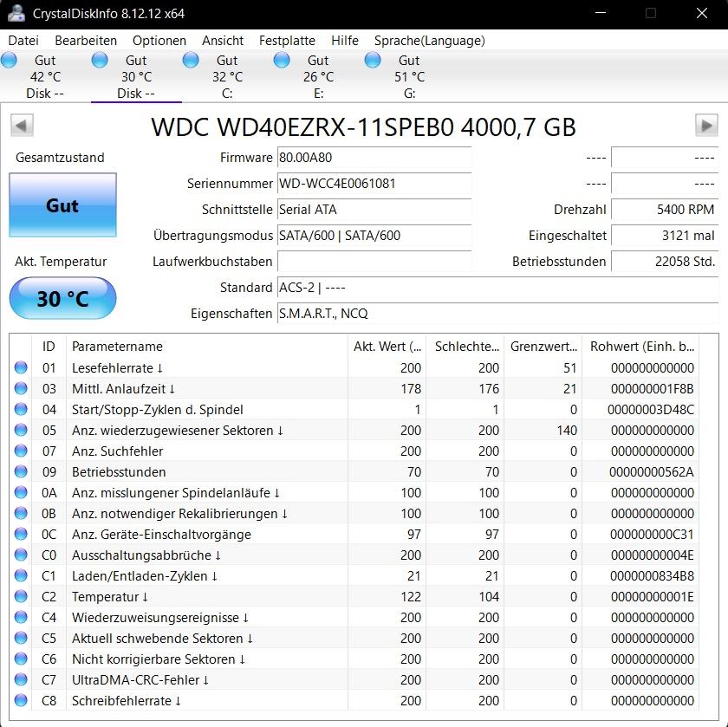Click status icon of UltraDMA-CRC-Fehler row
Image resolution: width=728 pixels, height=727 pixels.
(21, 679)
